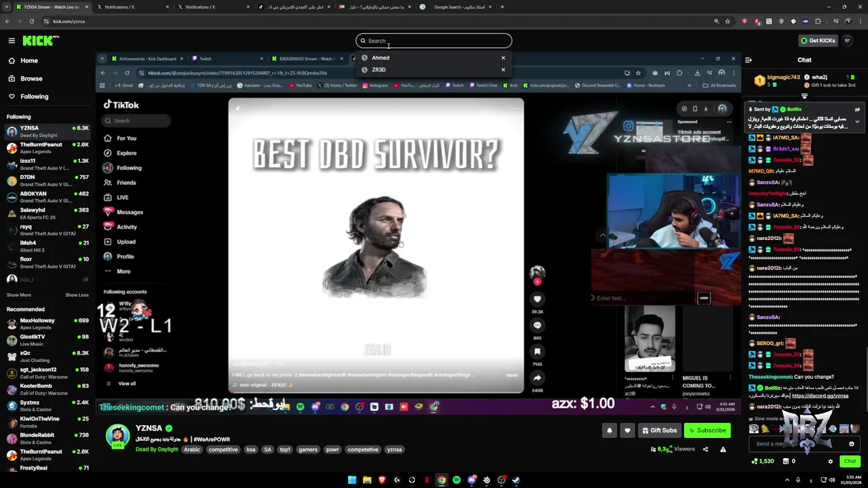Toggle heart follow button for YZNSA
868x488 pixels.
point(627,430)
